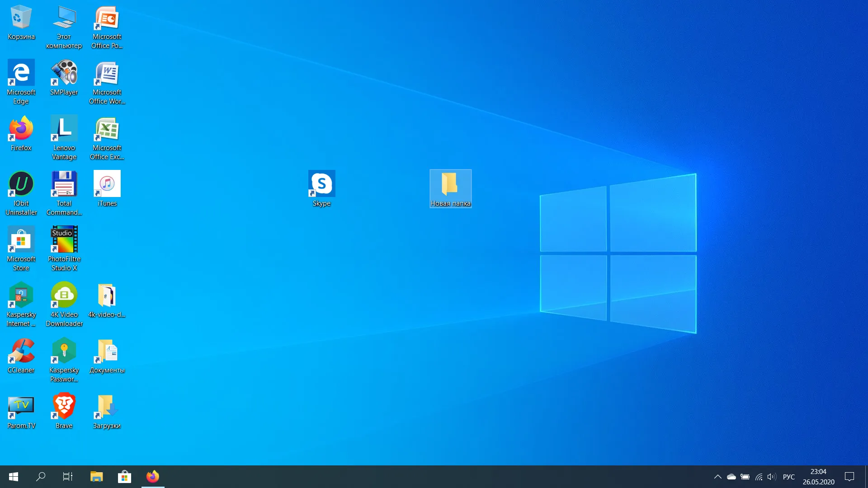Screen dimensions: 868x488
Task: Select the iTunes desktop shortcut
Action: tap(107, 189)
